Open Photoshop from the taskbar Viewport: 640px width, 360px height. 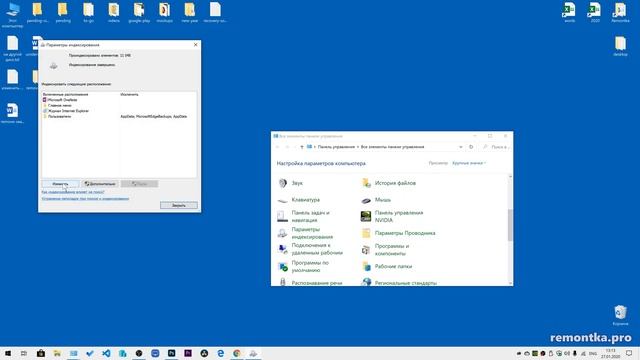pos(171,353)
